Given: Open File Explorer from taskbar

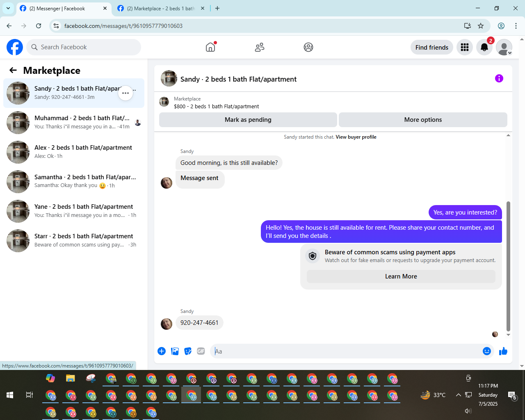Looking at the screenshot, I should point(71,378).
